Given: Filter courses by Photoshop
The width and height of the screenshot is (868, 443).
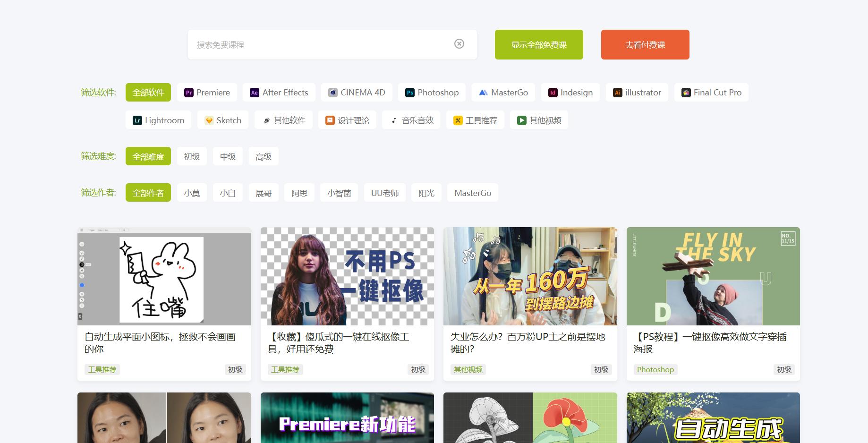Looking at the screenshot, I should click(x=431, y=92).
